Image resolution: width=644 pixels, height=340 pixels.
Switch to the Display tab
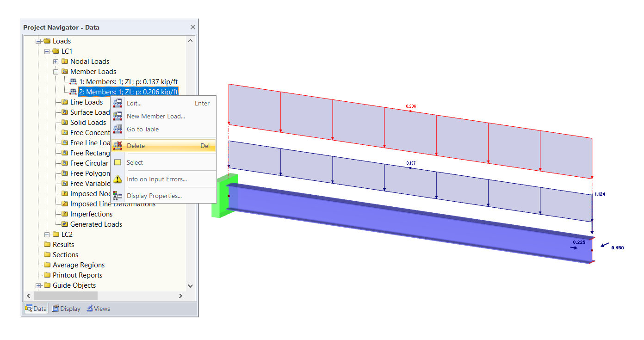[66, 309]
